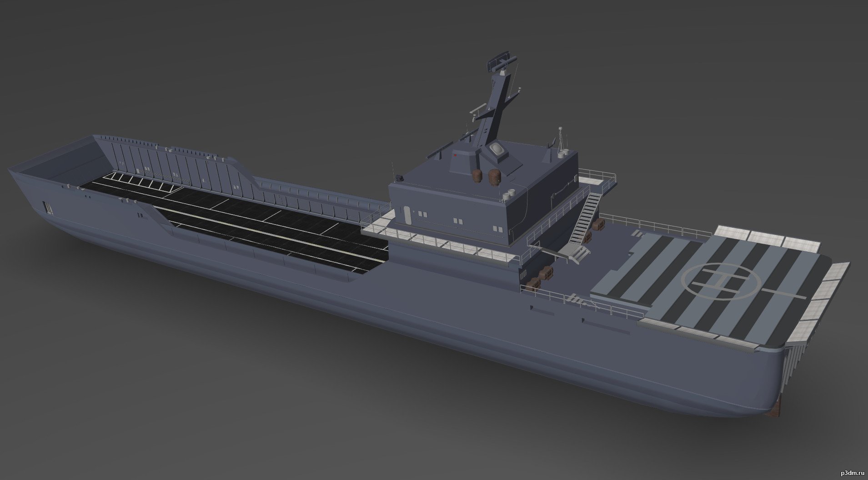This screenshot has width=868, height=480.
Task: Click the small window on the bow hull
Action: click(47, 207)
